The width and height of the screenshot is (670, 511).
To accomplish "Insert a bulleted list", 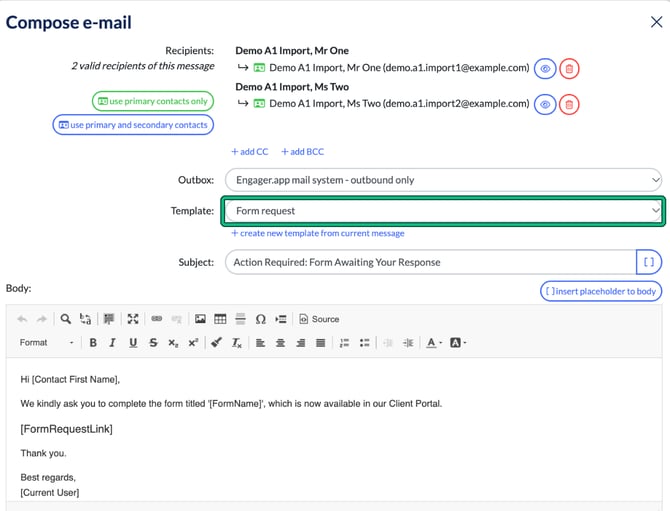I will [x=364, y=343].
